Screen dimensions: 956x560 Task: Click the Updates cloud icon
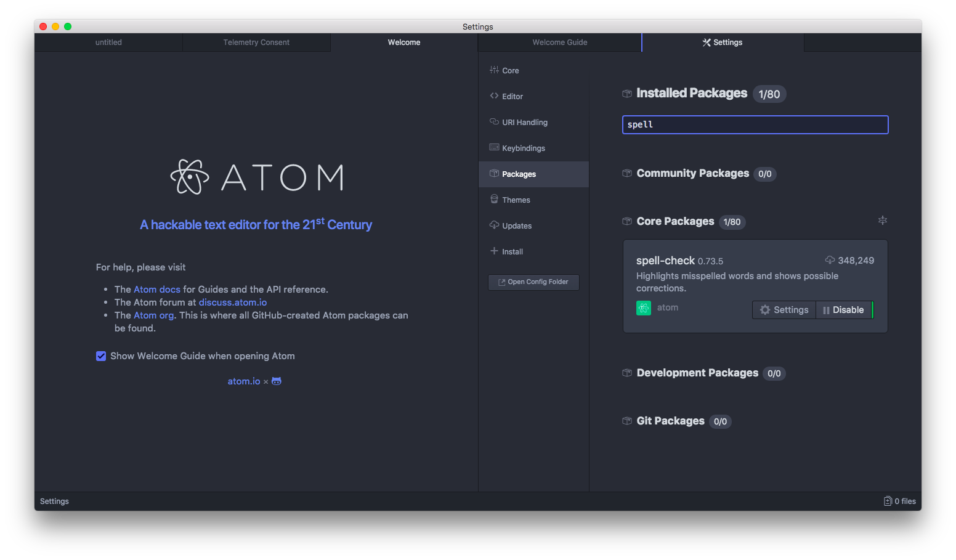[x=494, y=225]
